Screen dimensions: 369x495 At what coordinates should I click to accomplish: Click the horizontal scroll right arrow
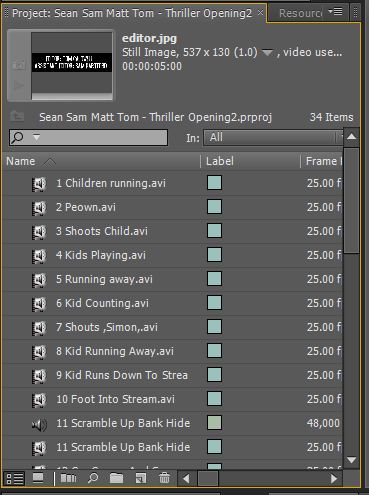click(x=334, y=479)
